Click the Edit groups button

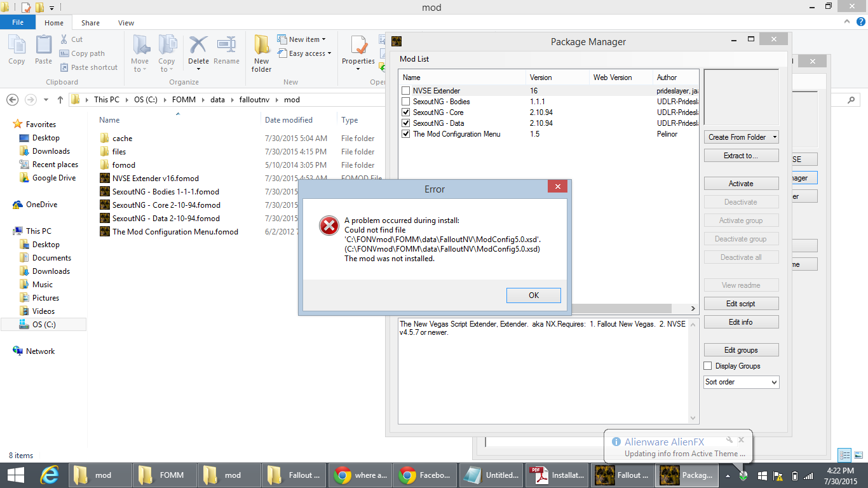tap(742, 350)
